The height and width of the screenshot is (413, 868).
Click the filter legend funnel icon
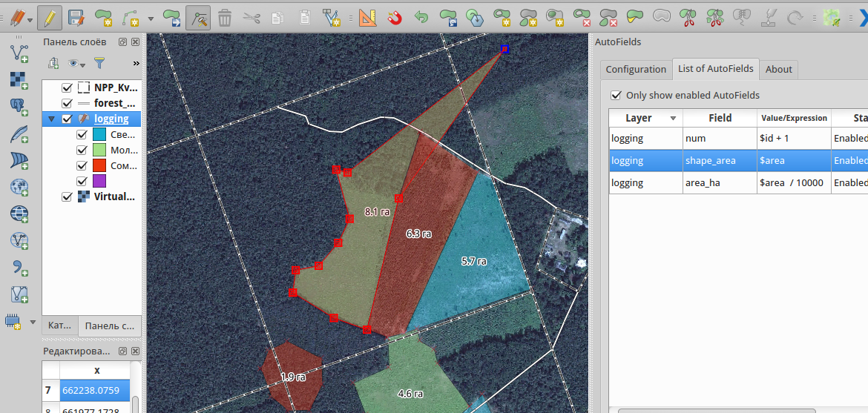click(99, 63)
